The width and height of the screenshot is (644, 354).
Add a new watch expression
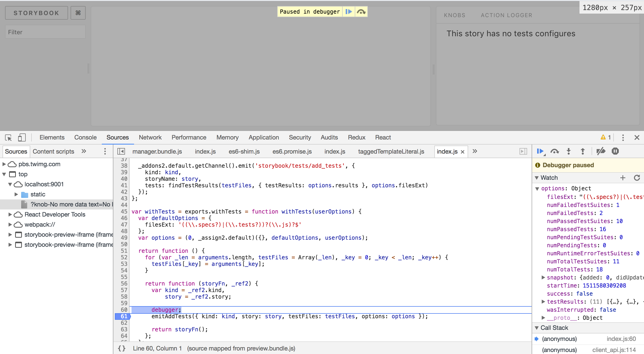(x=623, y=178)
